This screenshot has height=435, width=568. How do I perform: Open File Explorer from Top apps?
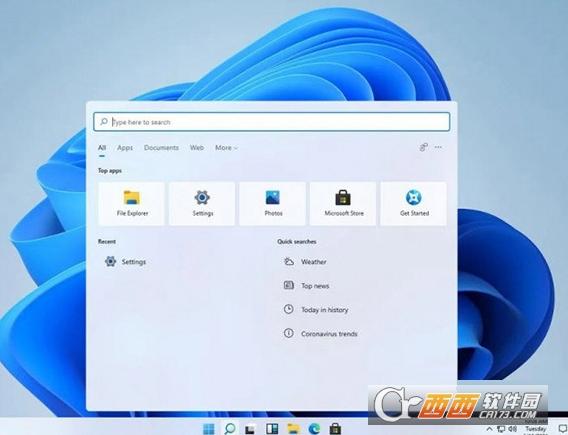[131, 204]
